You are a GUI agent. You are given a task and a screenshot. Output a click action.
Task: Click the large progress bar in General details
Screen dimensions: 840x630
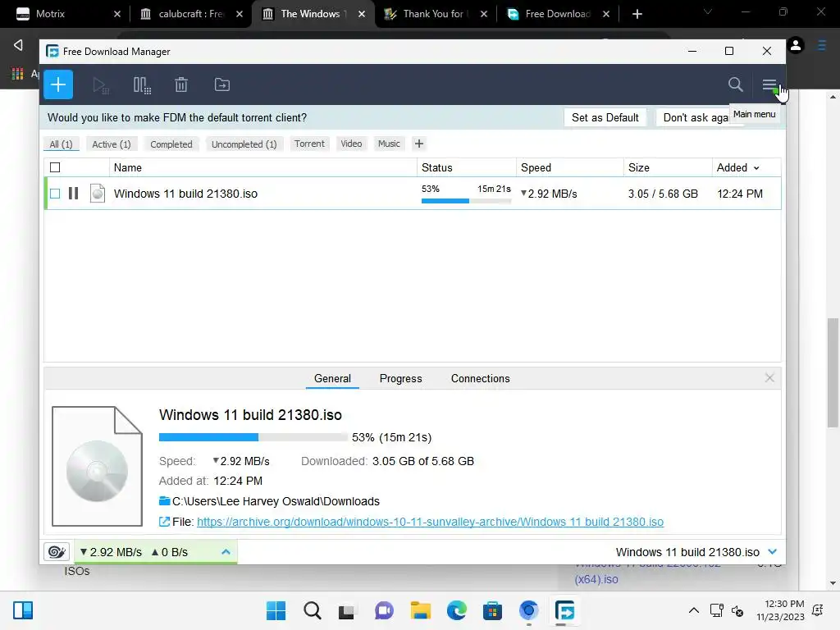253,437
